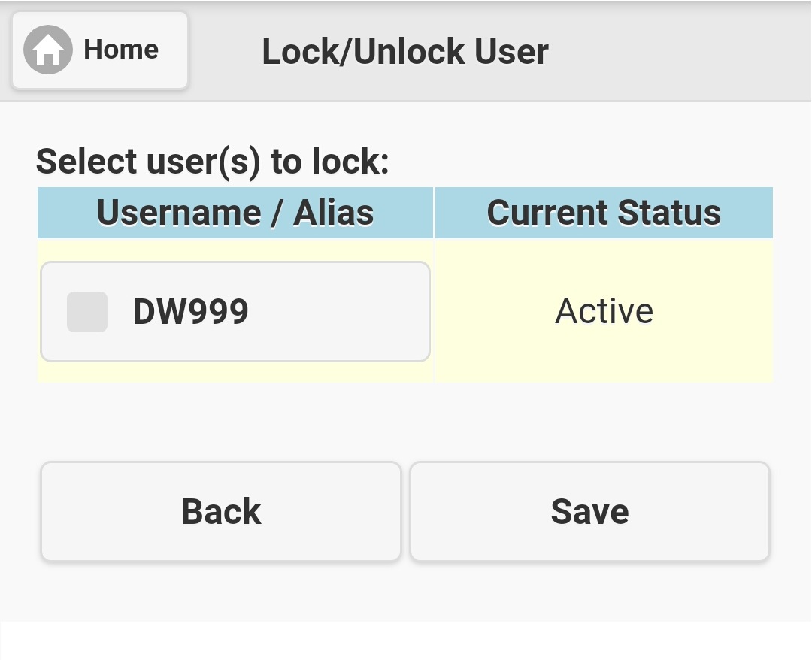This screenshot has height=660, width=812.
Task: Click the Username / Alias column header
Action: click(235, 213)
